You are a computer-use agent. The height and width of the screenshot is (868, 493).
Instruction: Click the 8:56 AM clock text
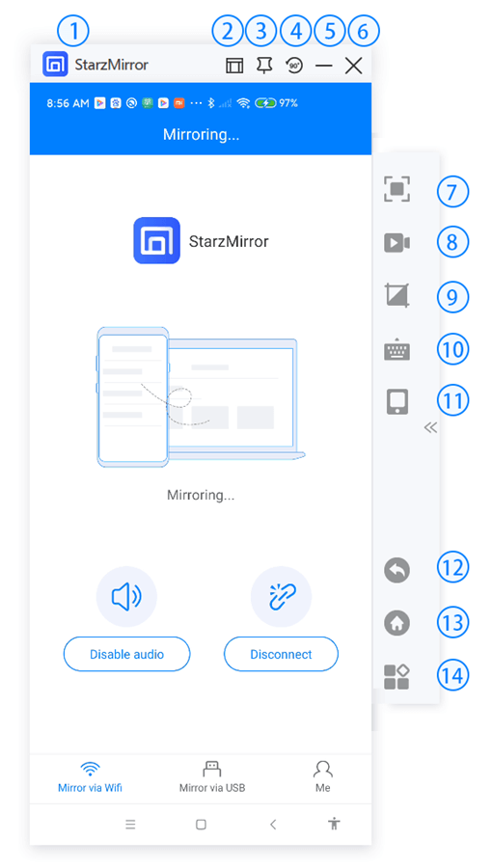[x=68, y=103]
